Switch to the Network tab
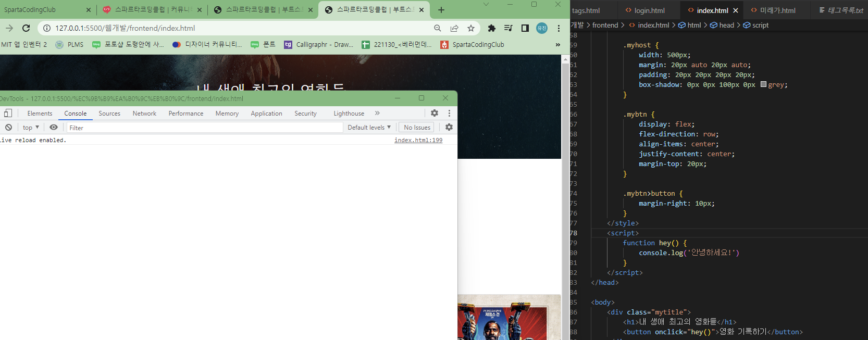 click(x=144, y=114)
